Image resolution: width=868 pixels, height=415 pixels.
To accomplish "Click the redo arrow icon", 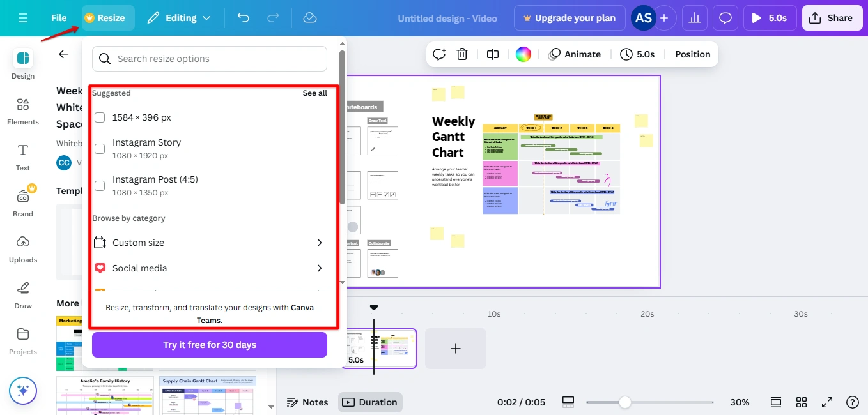I will [274, 18].
